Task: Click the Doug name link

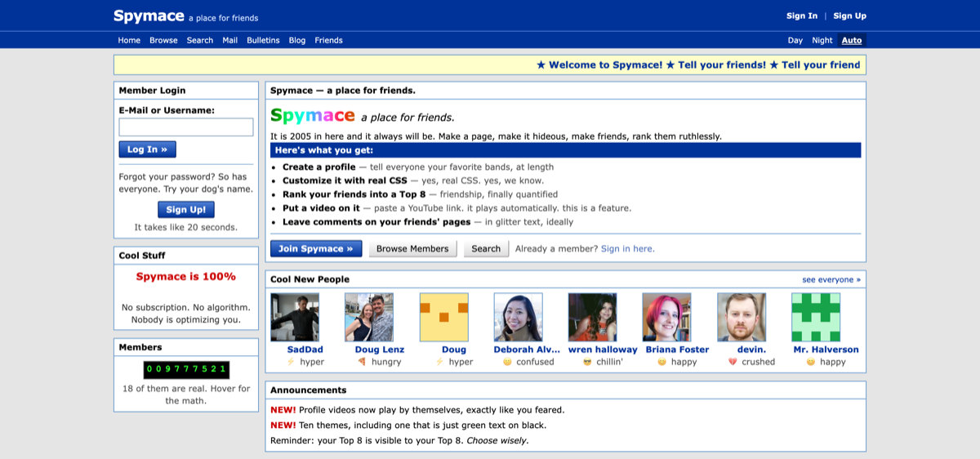Action: (x=454, y=350)
